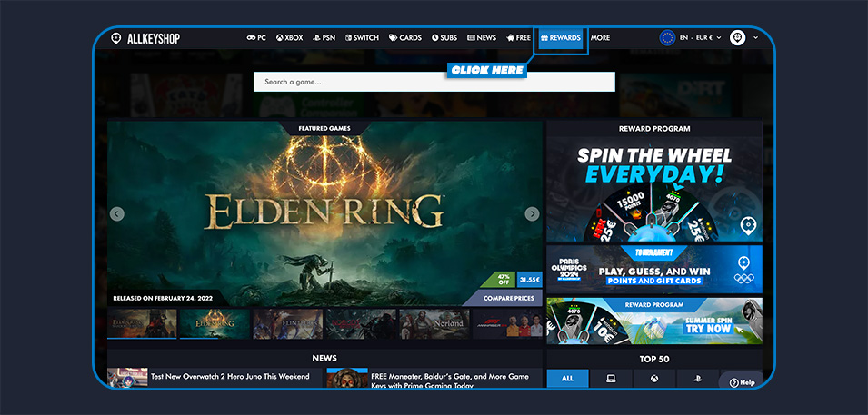Expand the account menu chevron

tap(756, 38)
